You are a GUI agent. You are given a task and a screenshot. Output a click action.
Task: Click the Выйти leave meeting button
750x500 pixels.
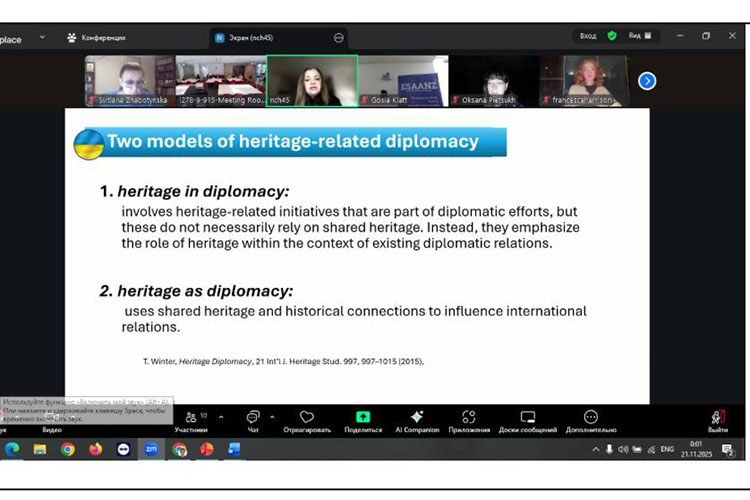[717, 419]
